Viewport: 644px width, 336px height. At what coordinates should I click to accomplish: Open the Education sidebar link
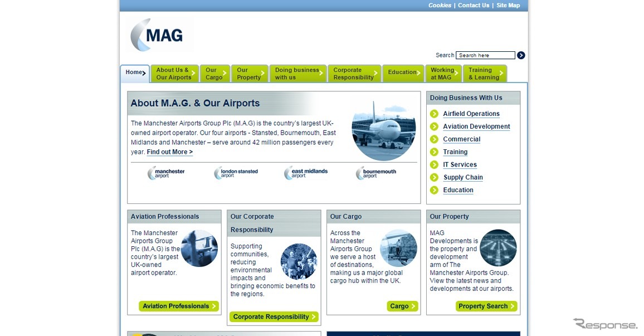(x=458, y=190)
